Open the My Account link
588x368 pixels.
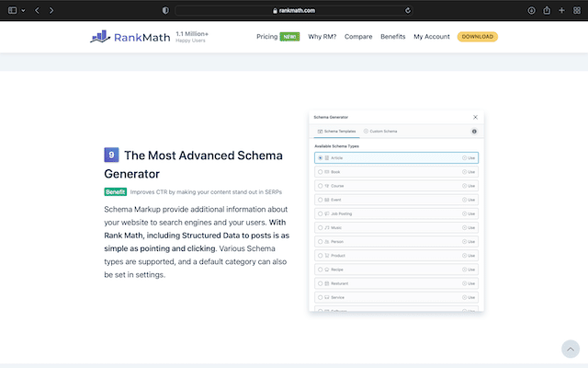click(431, 37)
